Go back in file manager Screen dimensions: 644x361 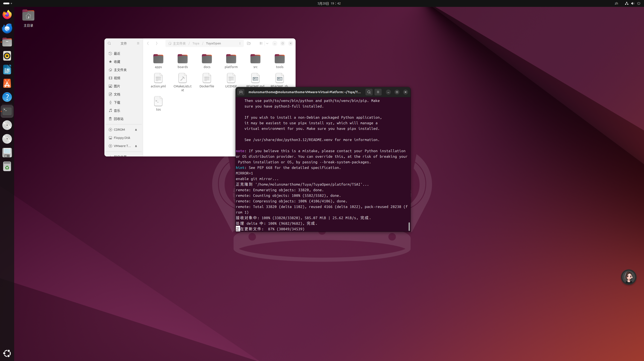click(x=148, y=44)
